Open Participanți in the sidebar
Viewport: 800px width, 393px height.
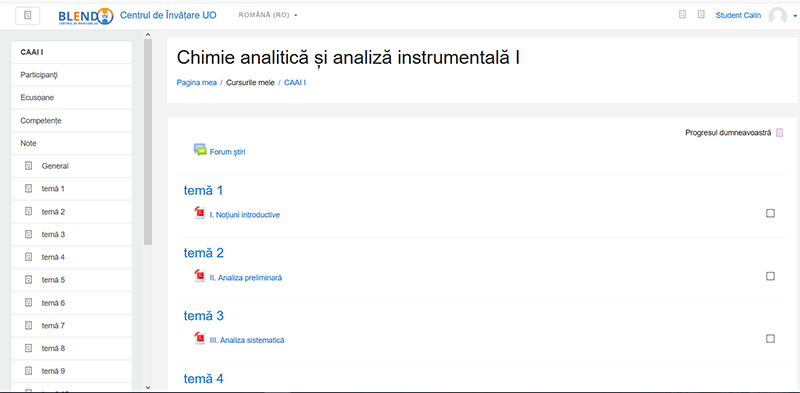[71, 75]
